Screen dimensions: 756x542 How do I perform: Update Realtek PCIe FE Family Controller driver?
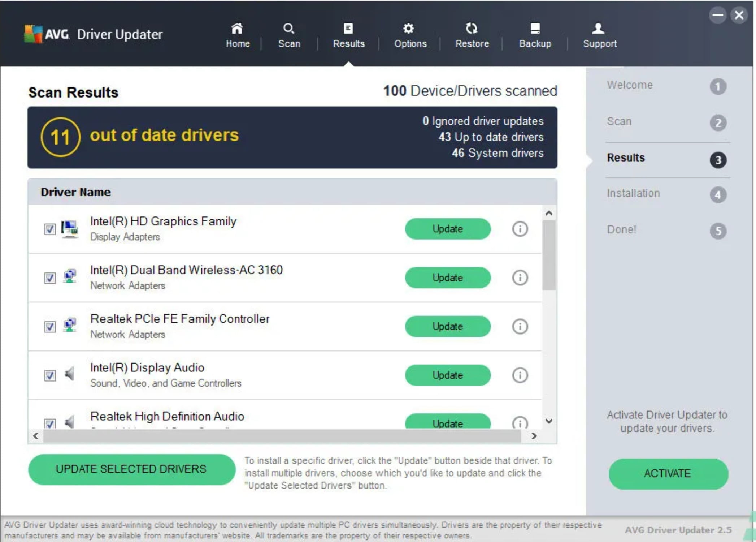448,326
